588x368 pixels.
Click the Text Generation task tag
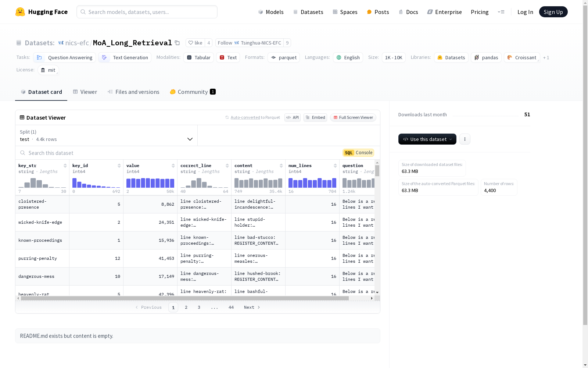(125, 57)
